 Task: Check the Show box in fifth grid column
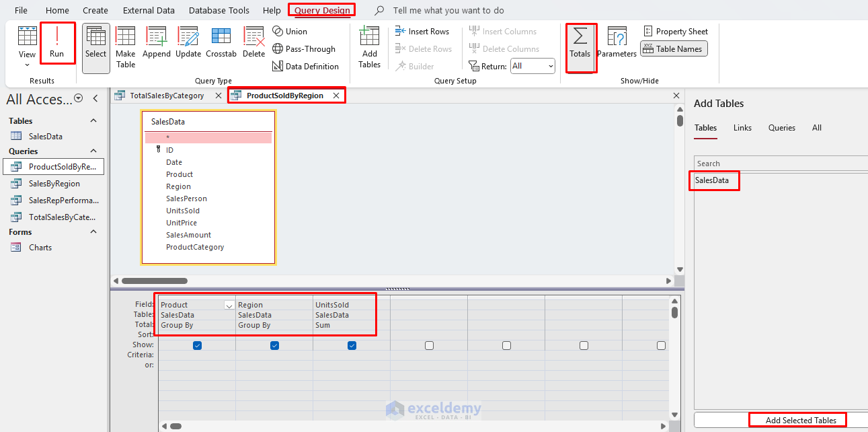506,345
